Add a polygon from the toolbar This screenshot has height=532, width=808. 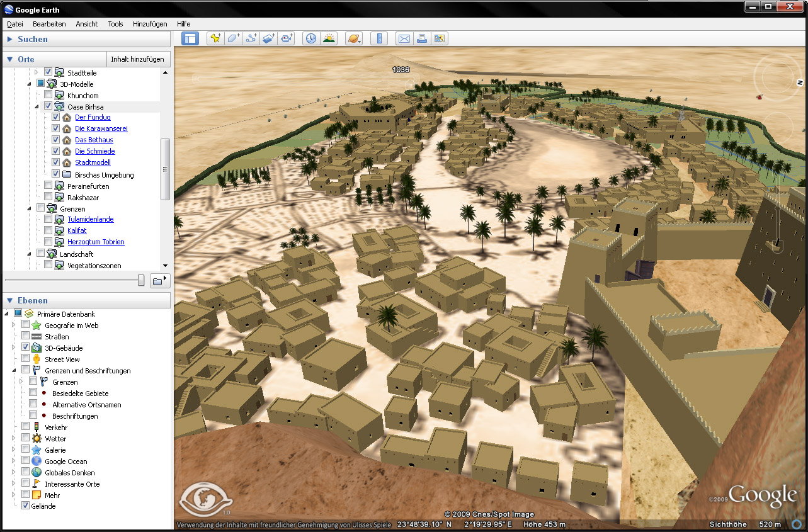click(x=233, y=38)
